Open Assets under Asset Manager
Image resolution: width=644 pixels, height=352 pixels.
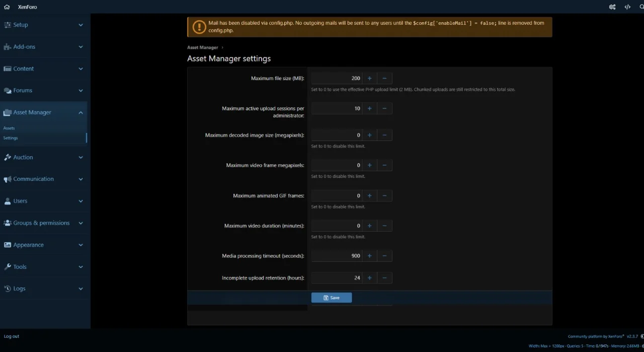coord(9,128)
